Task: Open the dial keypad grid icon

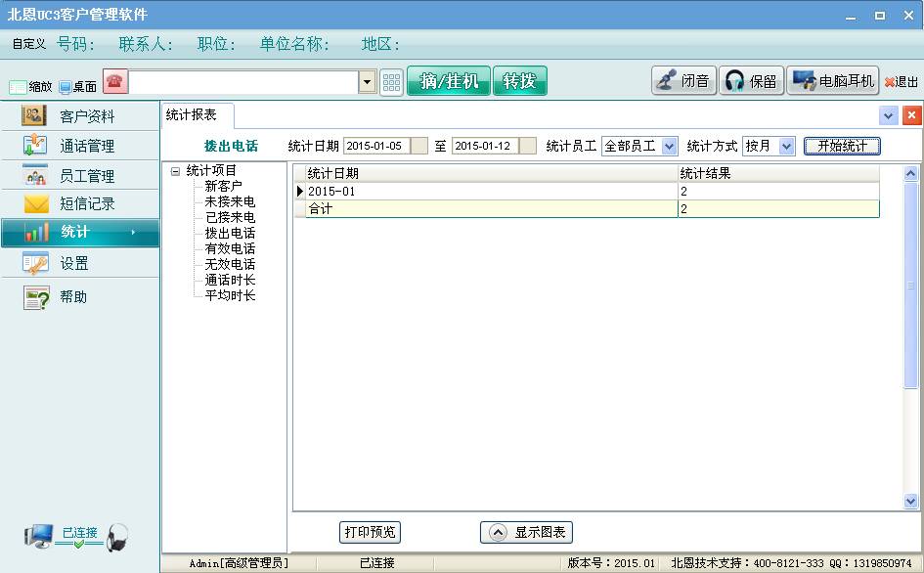Action: tap(391, 82)
